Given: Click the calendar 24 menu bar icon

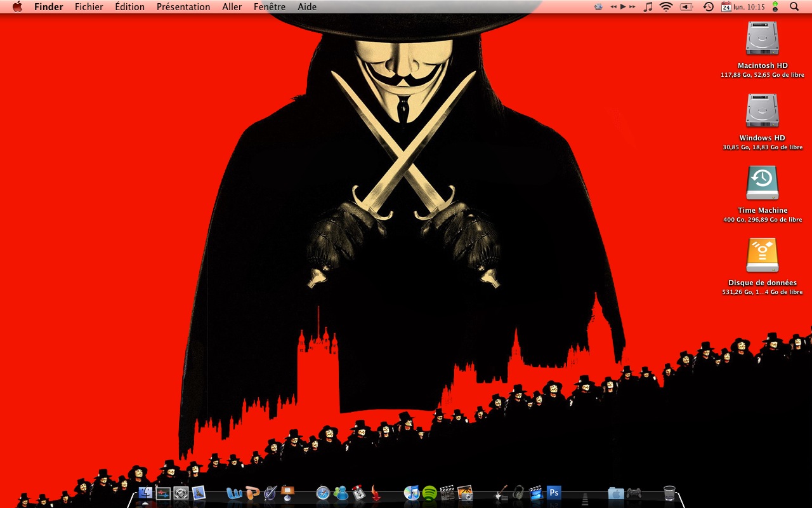Looking at the screenshot, I should click(726, 7).
